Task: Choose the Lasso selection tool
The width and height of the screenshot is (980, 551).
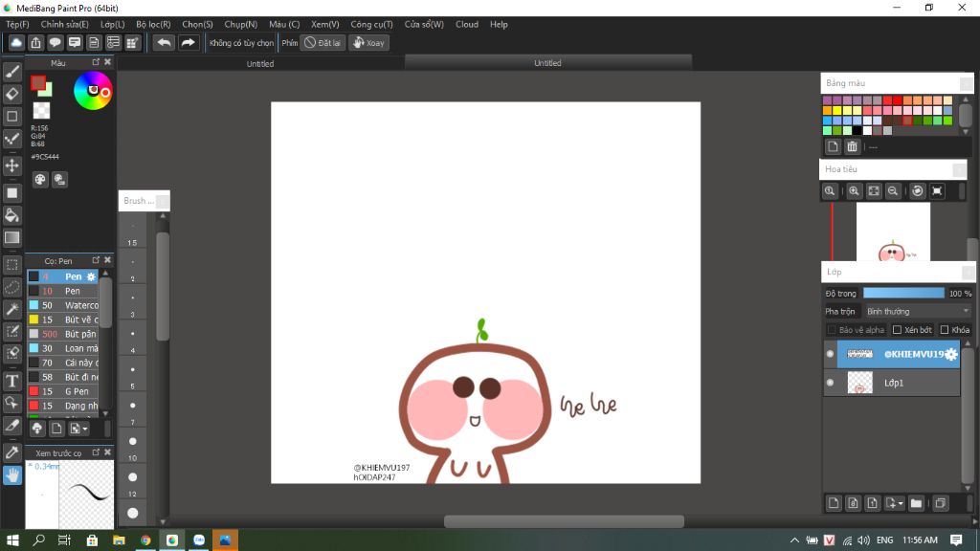Action: tap(11, 287)
